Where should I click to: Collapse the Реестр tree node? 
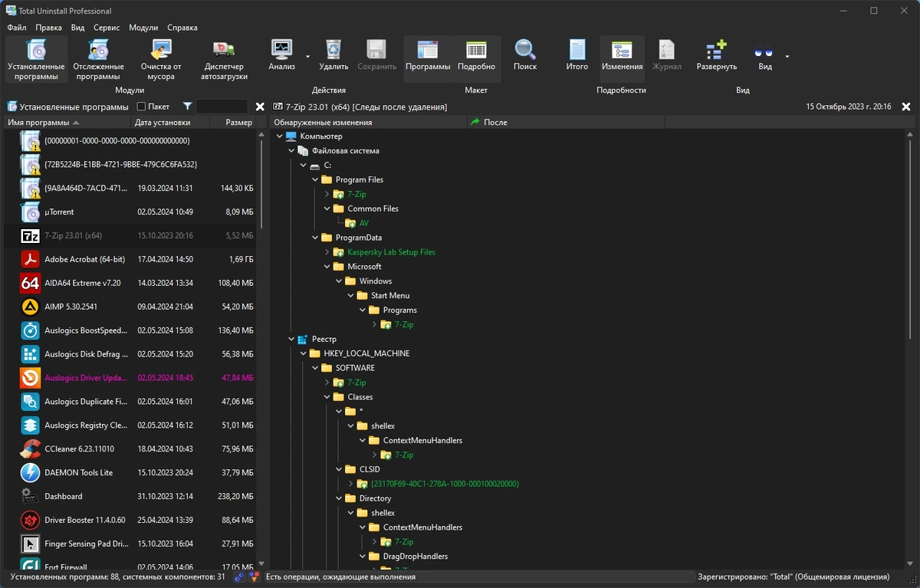coord(291,339)
